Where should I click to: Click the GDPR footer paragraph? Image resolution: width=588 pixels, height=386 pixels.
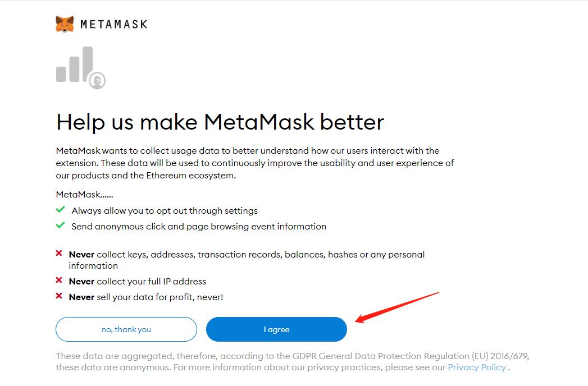click(292, 361)
